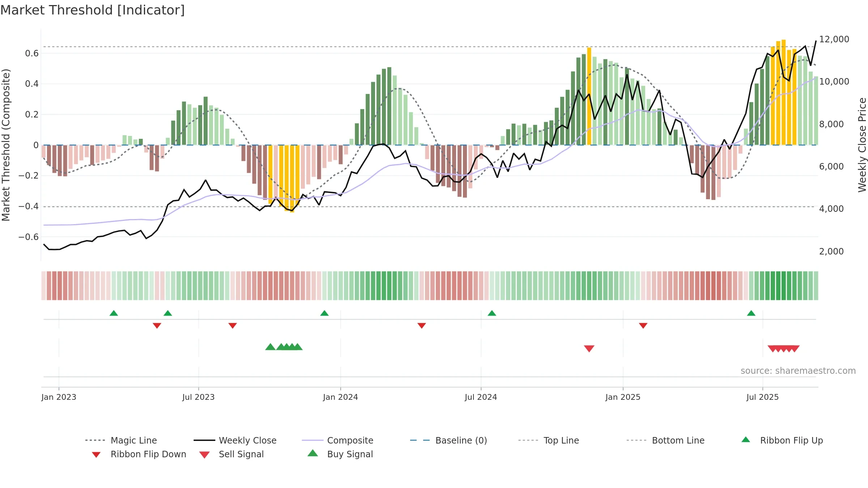
Task: Click the source: sharemaestro.com text
Action: pos(798,371)
